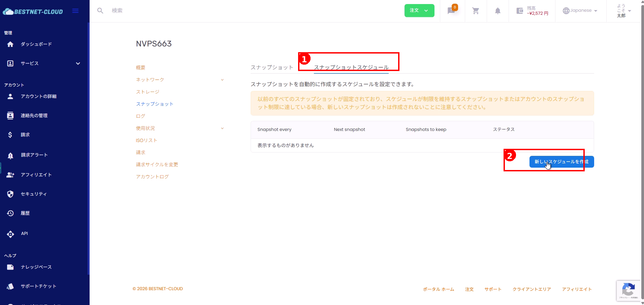Open the 注文 green dropdown button
Image resolution: width=644 pixels, height=305 pixels.
pos(419,10)
